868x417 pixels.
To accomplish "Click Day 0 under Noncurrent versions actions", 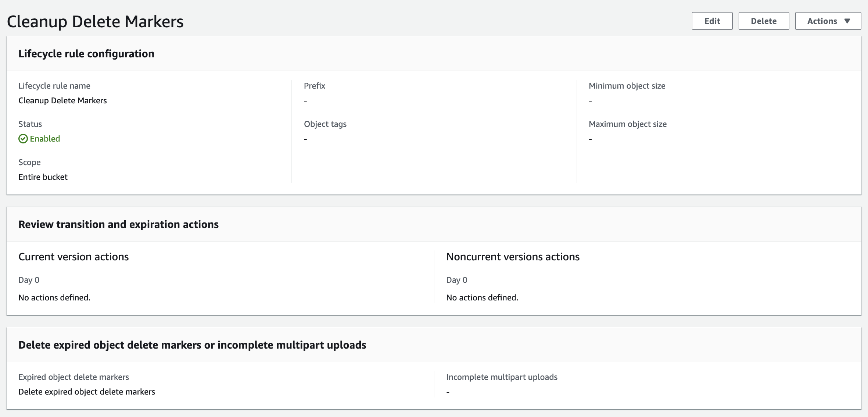I will click(456, 280).
